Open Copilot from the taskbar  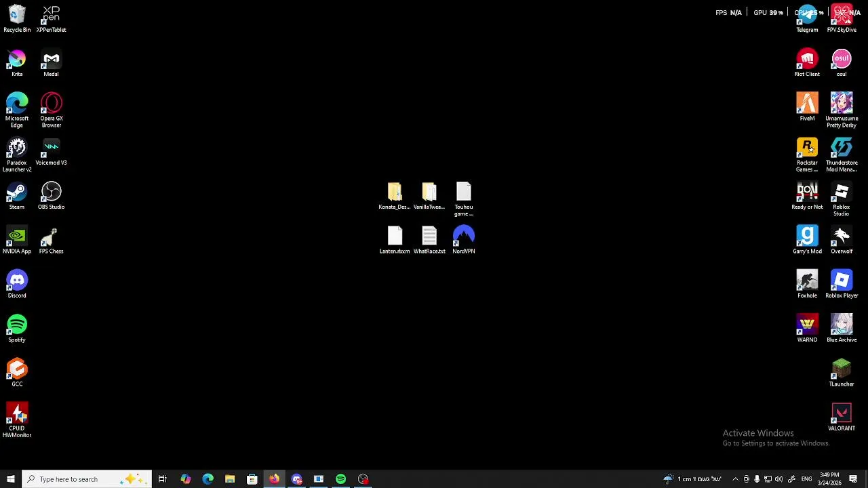(185, 479)
